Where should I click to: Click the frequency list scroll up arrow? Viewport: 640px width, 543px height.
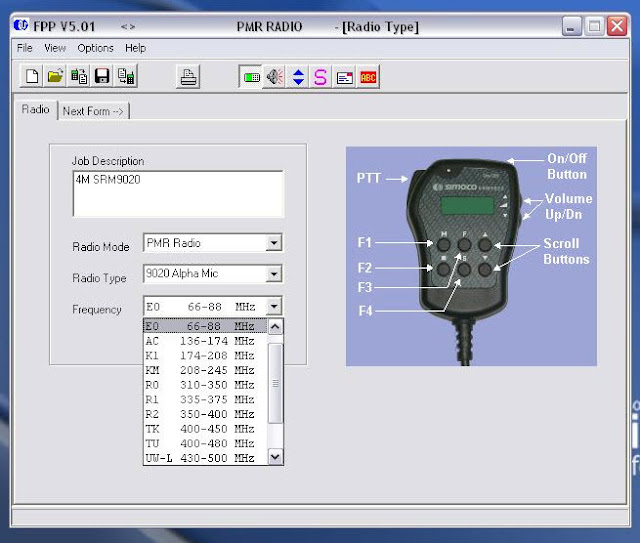pyautogui.click(x=275, y=326)
